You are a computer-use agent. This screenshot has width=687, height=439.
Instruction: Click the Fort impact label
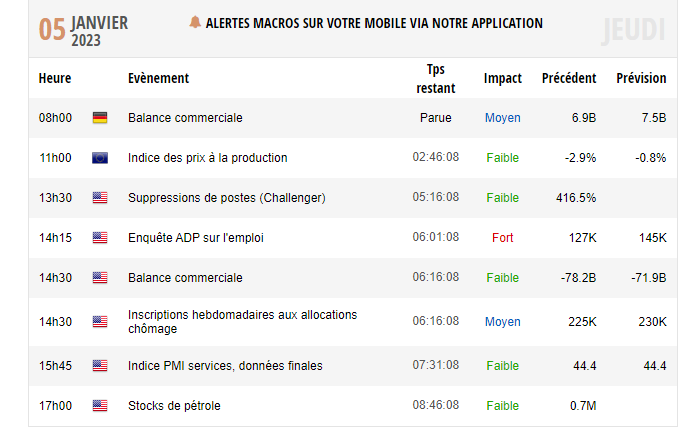(x=503, y=238)
